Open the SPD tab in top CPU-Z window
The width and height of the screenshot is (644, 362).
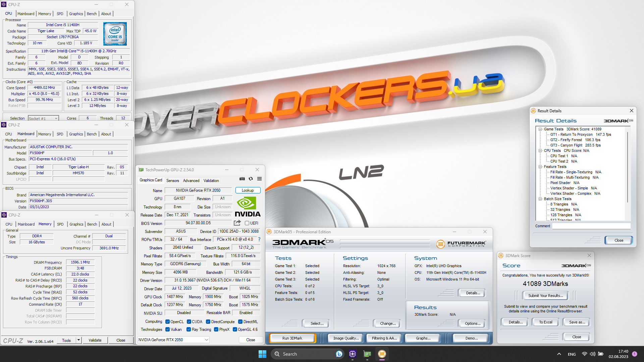click(x=60, y=14)
